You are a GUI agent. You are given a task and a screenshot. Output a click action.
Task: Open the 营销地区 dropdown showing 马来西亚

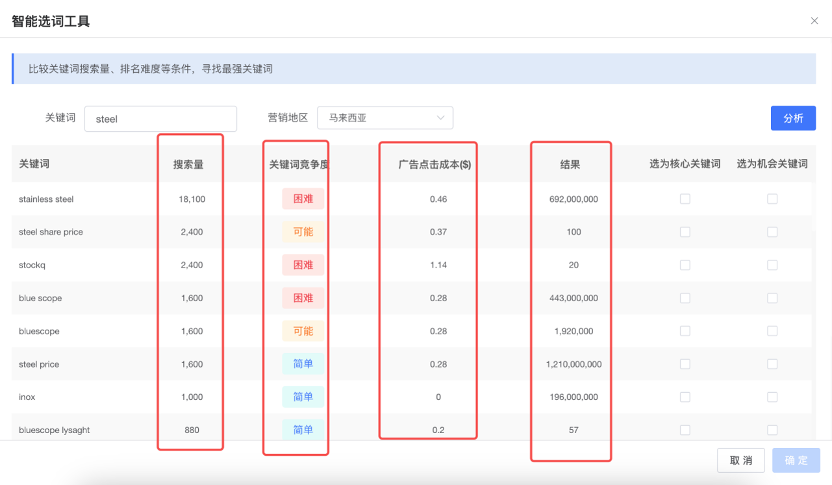click(x=385, y=118)
